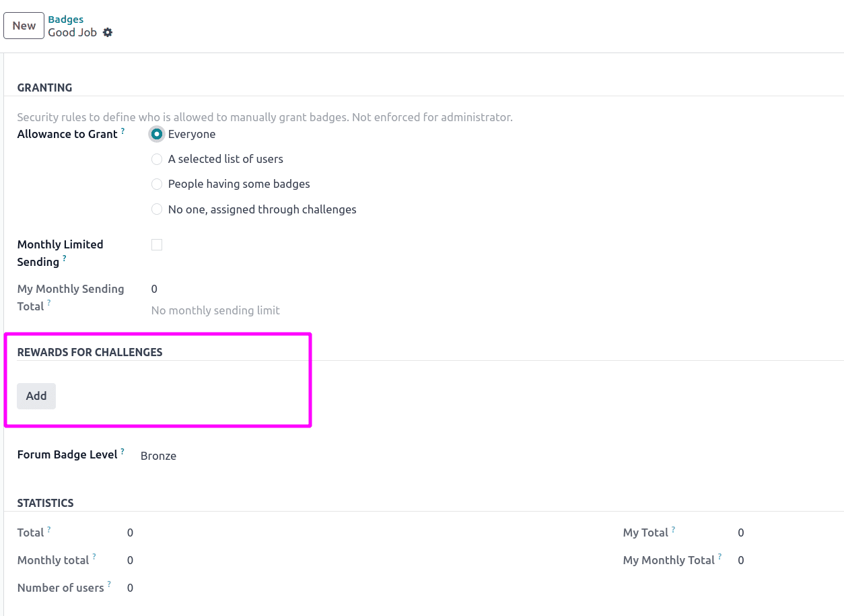The width and height of the screenshot is (844, 616).
Task: Open help for My Monthly Sending Total
Action: point(50,303)
